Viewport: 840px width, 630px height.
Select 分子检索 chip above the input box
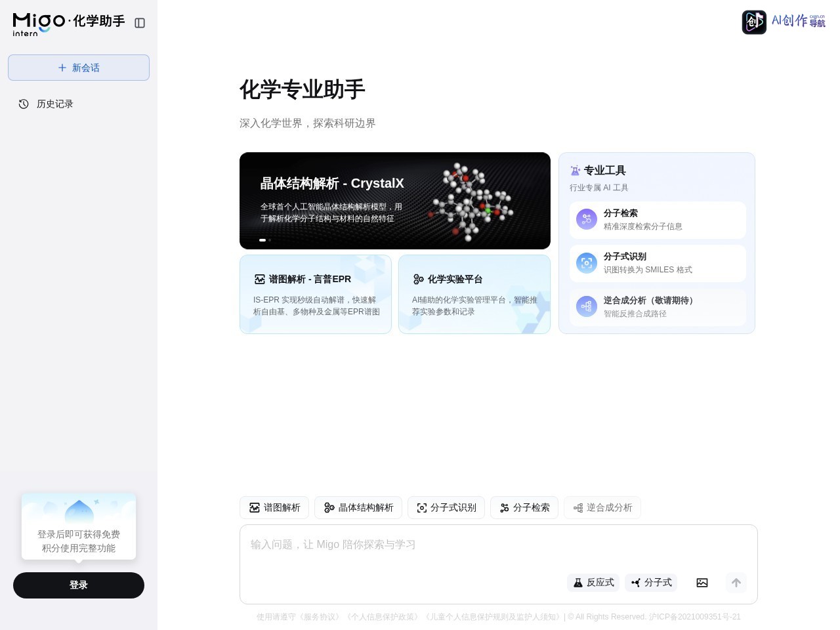pyautogui.click(x=524, y=508)
